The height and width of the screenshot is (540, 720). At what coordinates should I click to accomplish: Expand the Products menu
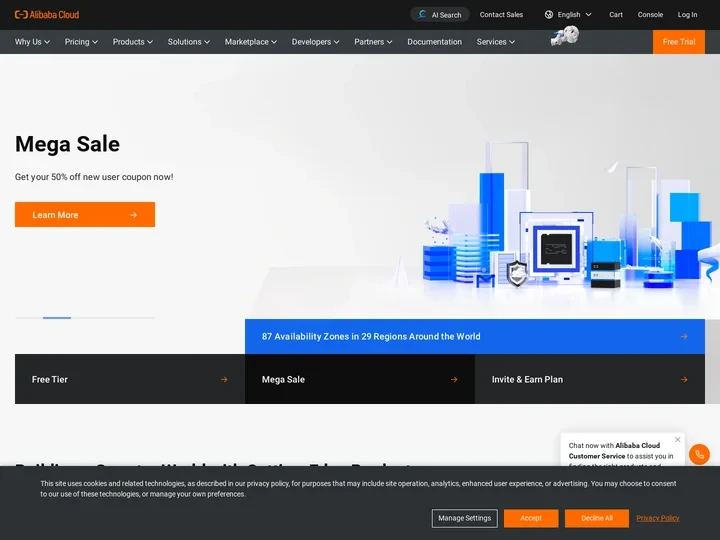[133, 42]
